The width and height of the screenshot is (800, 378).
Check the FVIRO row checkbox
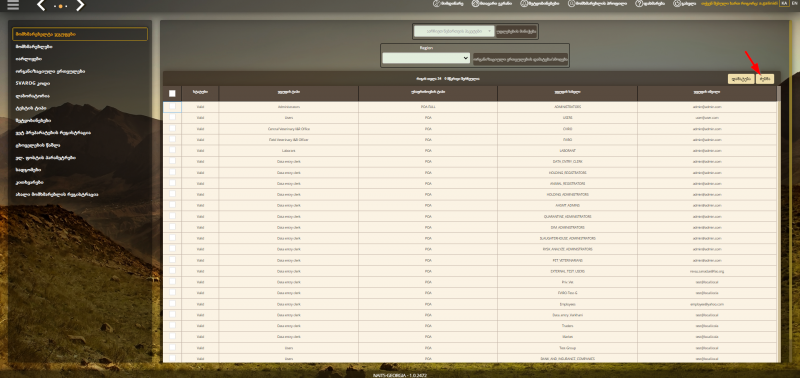172,139
